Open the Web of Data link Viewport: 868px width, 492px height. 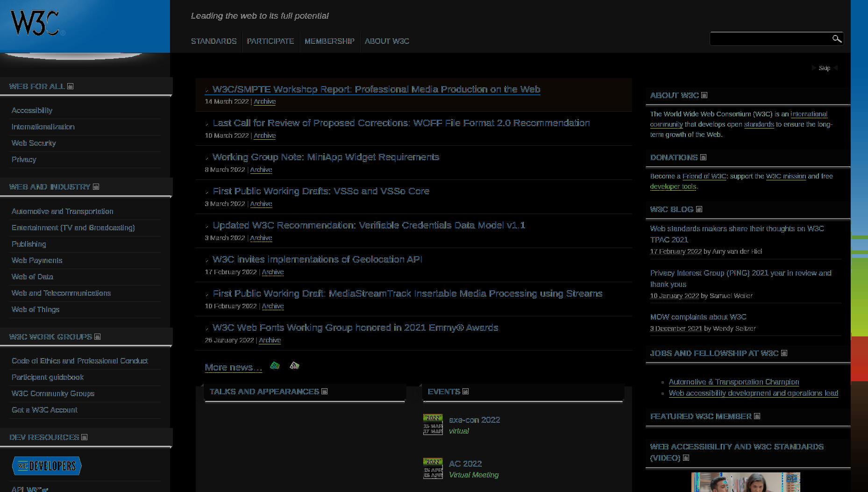point(32,277)
